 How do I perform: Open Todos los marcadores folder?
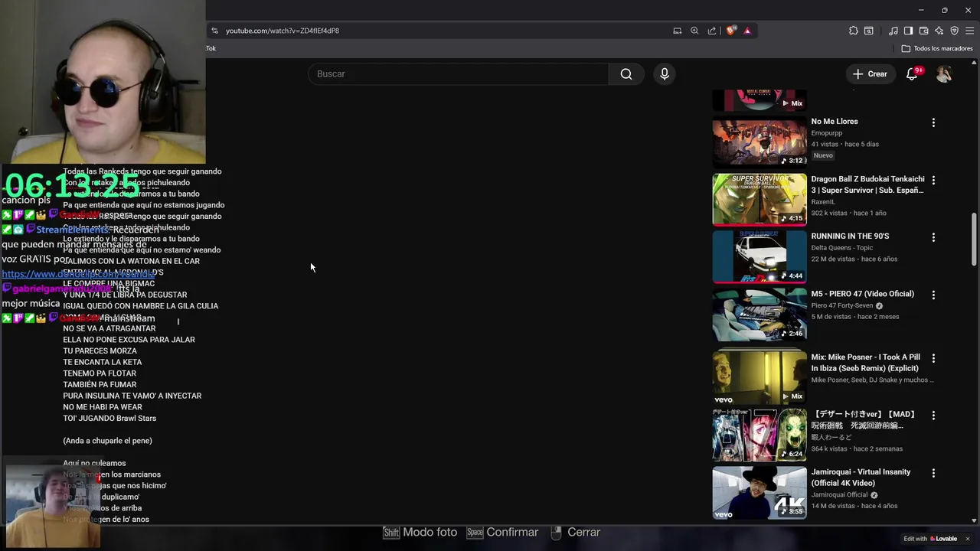tap(937, 48)
